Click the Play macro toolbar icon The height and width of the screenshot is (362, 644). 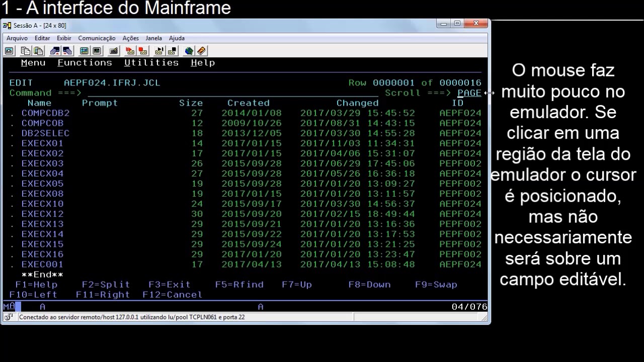(159, 51)
